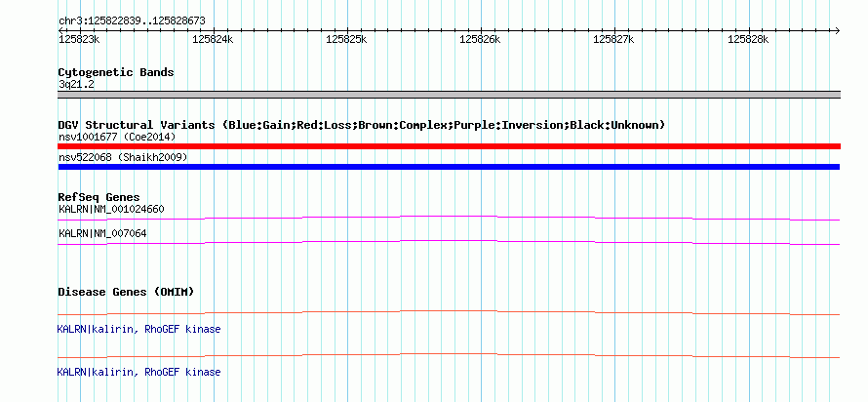The width and height of the screenshot is (868, 402).
Task: Click the 125825k ruler position label
Action: [346, 40]
